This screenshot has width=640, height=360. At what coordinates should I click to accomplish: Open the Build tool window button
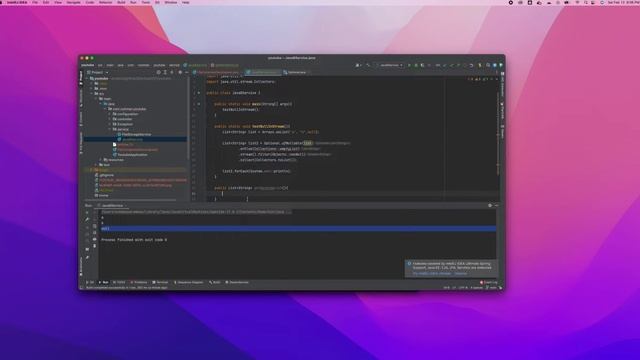pyautogui.click(x=214, y=282)
